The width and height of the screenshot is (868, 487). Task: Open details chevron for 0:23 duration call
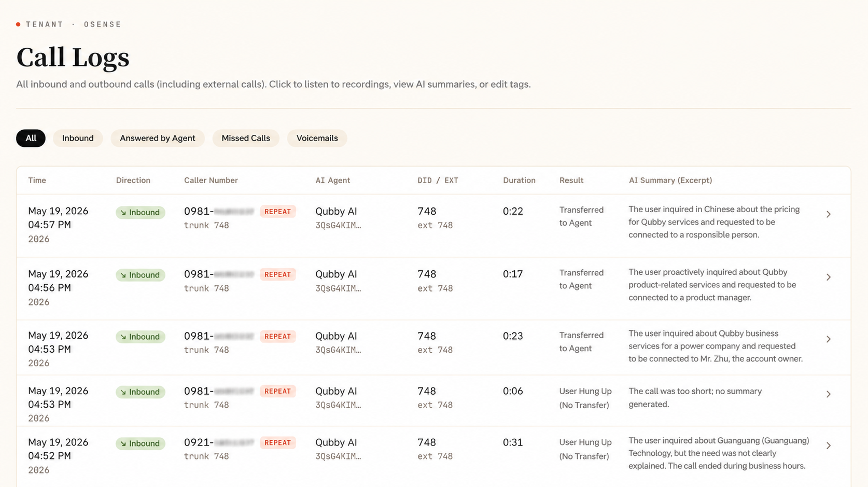pyautogui.click(x=829, y=339)
